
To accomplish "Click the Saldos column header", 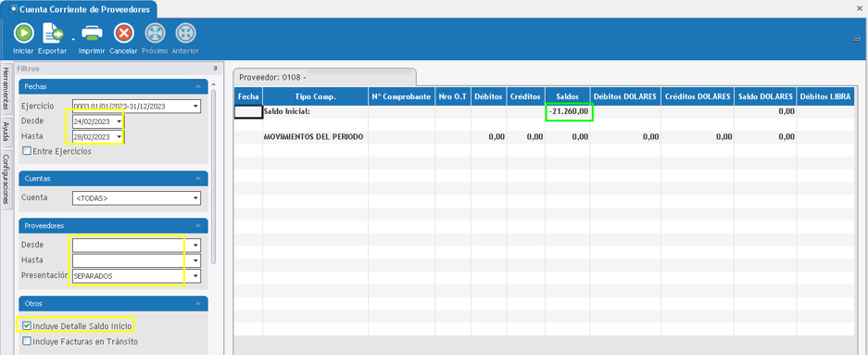I will tap(568, 97).
